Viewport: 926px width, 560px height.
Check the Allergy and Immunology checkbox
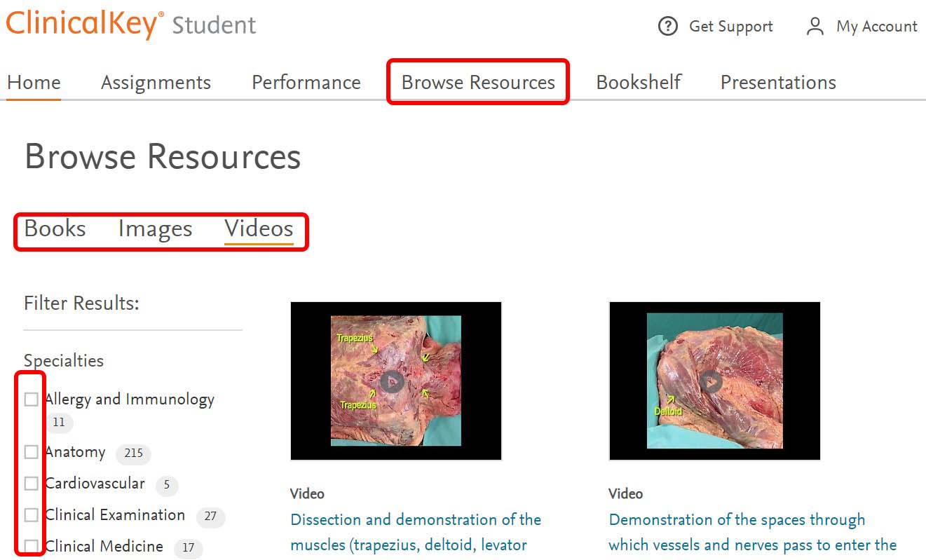coord(31,399)
